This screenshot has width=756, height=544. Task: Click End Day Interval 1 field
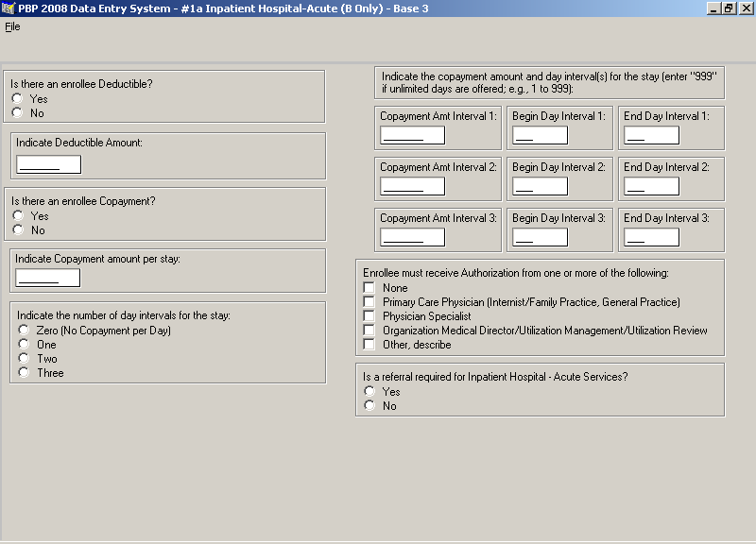pyautogui.click(x=651, y=135)
